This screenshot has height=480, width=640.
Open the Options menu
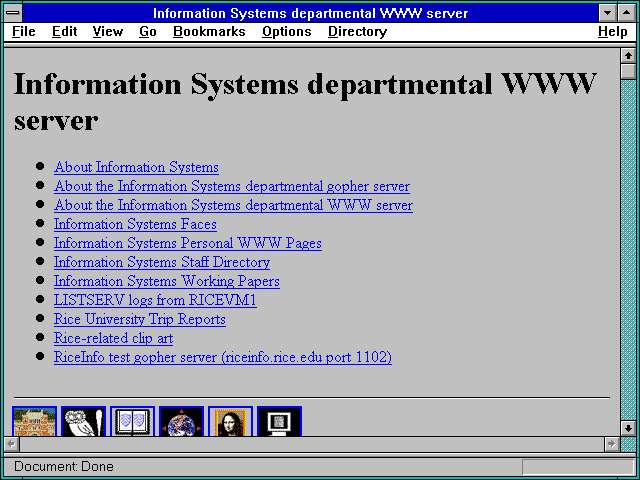(287, 32)
